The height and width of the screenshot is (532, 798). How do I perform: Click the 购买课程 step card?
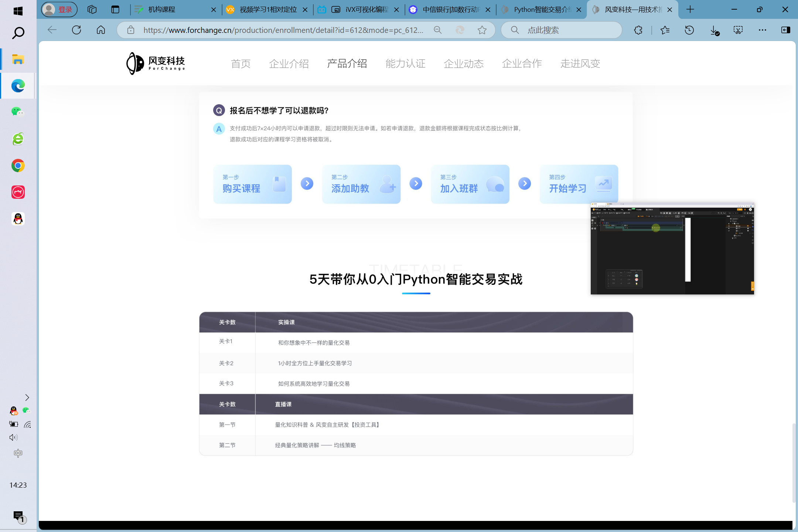252,184
